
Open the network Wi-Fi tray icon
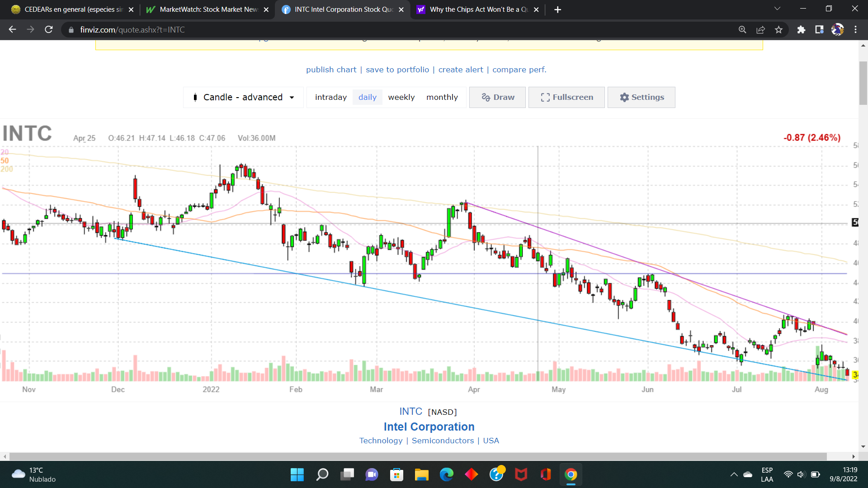tap(788, 474)
